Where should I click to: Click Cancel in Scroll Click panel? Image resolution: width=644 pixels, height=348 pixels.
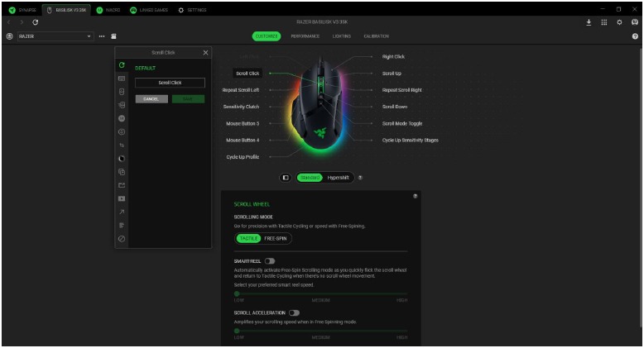pos(151,99)
